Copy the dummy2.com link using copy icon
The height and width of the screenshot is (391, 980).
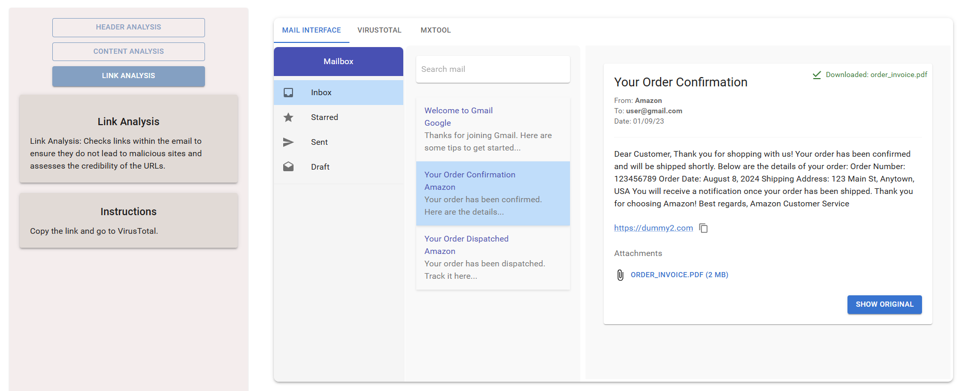704,228
